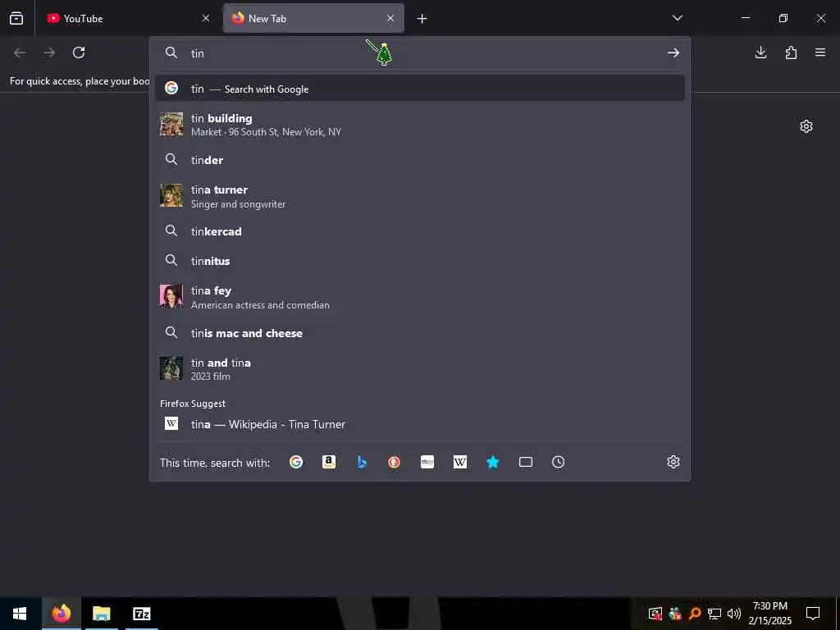Go forward one page
The width and height of the screenshot is (840, 630).
click(x=49, y=52)
